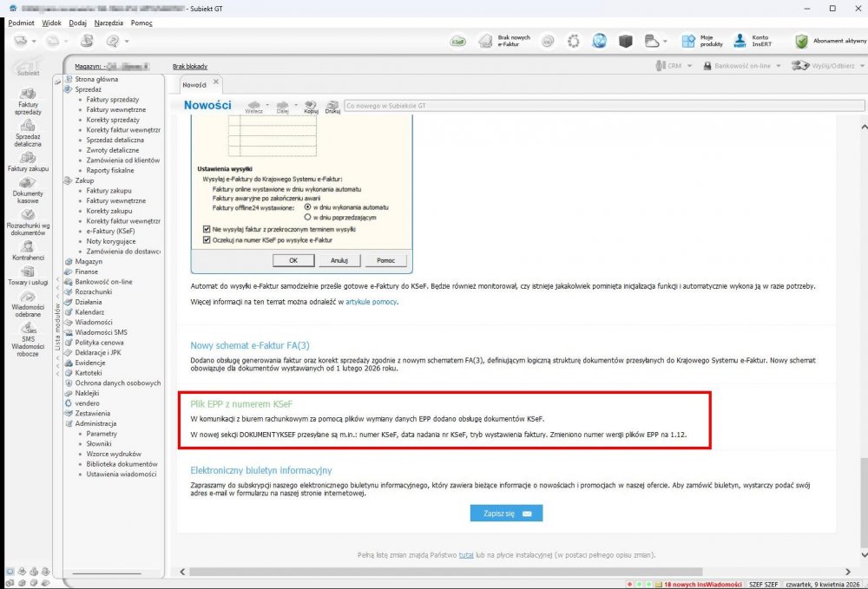This screenshot has height=589, width=868.
Task: Select radio 'w dniu wykonania automatu'
Action: 308,206
